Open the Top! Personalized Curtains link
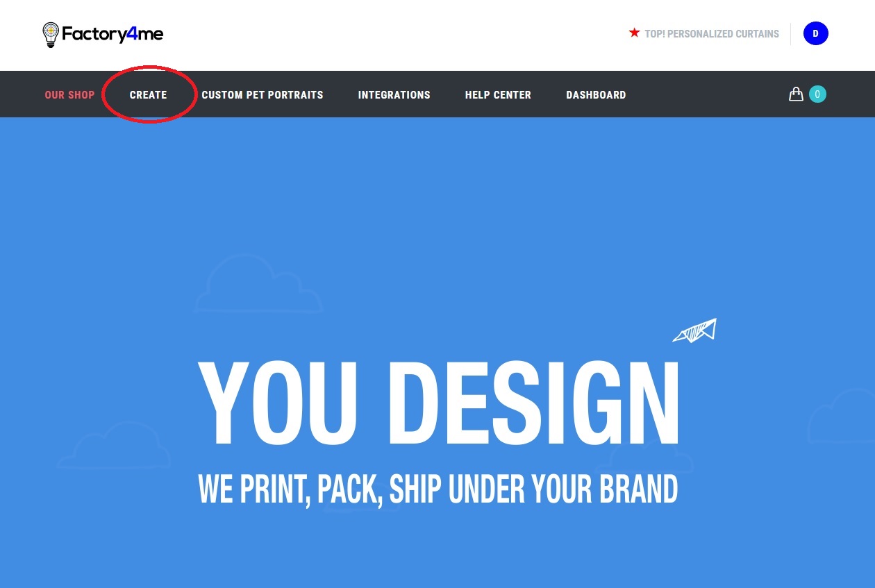Viewport: 875px width, 588px height. 712,33
